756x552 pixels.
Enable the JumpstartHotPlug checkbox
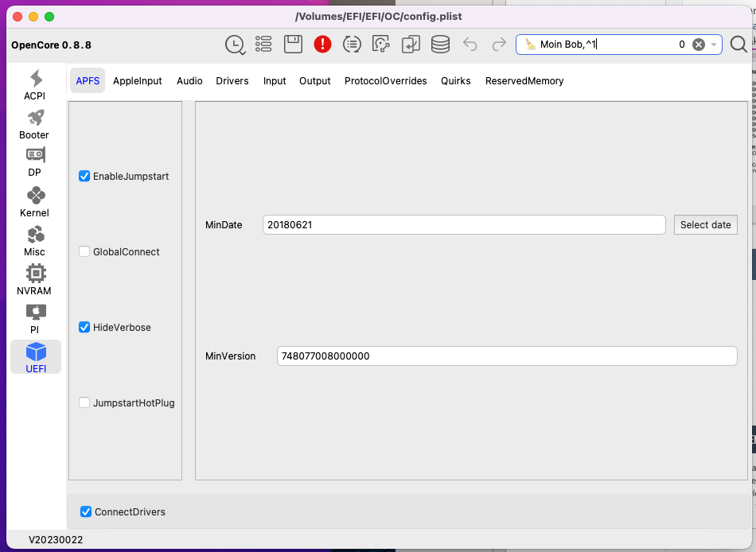[84, 402]
